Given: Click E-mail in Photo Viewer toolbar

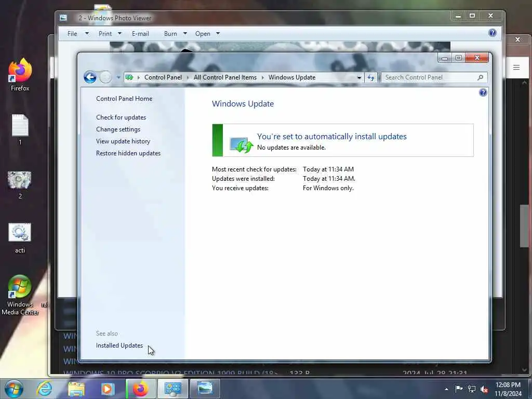Looking at the screenshot, I should click(140, 34).
